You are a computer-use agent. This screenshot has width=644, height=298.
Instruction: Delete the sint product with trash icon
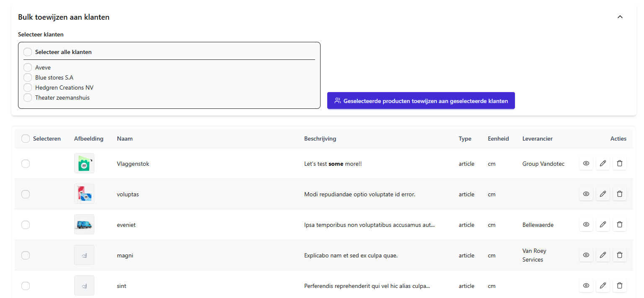tap(619, 286)
